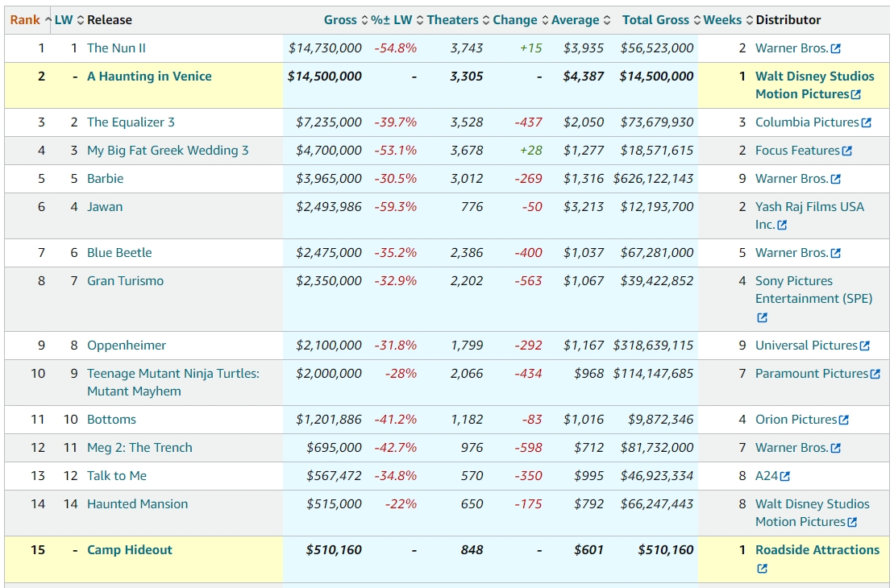Open The Nun II release page
This screenshot has width=894, height=588.
(116, 48)
